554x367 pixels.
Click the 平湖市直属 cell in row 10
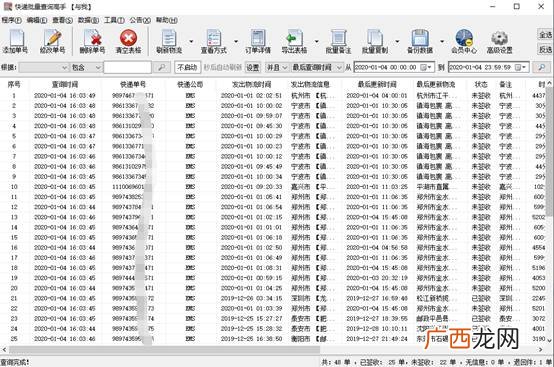432,187
